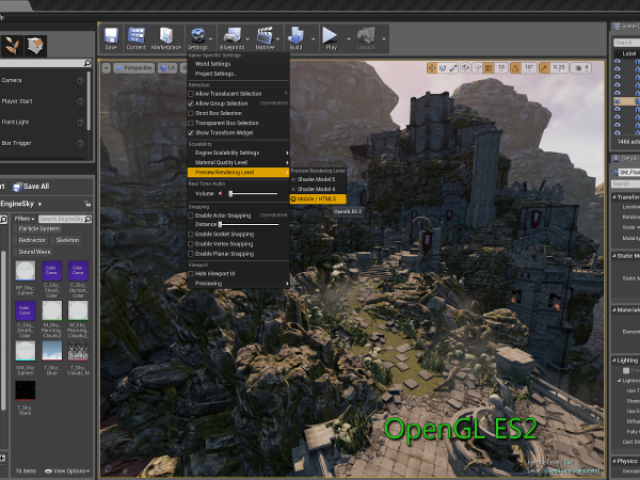This screenshot has width=640, height=480.
Task: Click the Camera help icon in Place list
Action: point(80,81)
